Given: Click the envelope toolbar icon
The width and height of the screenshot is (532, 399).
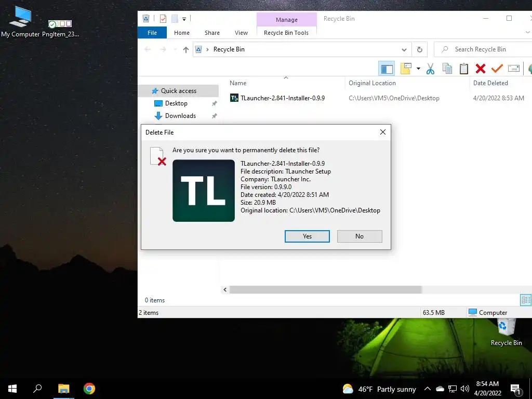Looking at the screenshot, I should pyautogui.click(x=514, y=69).
